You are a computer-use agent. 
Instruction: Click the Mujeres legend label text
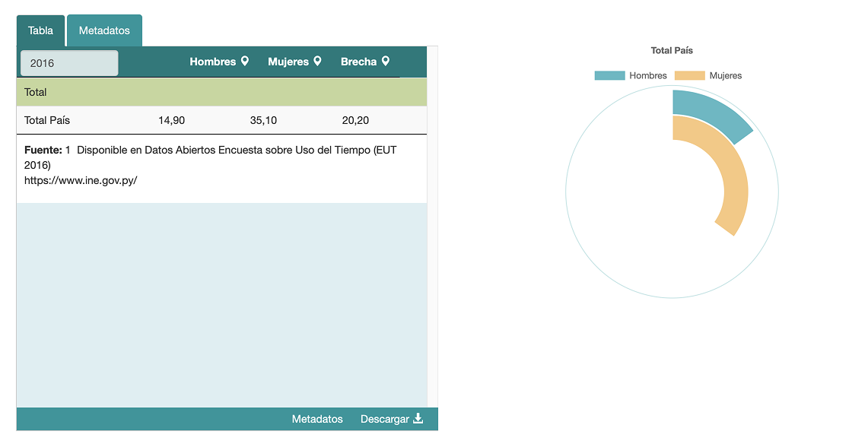726,75
